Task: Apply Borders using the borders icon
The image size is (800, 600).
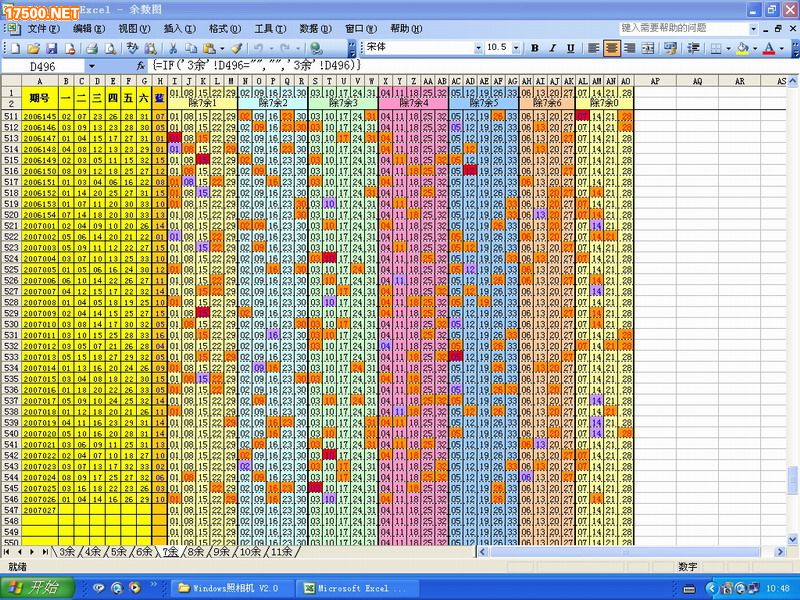Action: pyautogui.click(x=716, y=48)
